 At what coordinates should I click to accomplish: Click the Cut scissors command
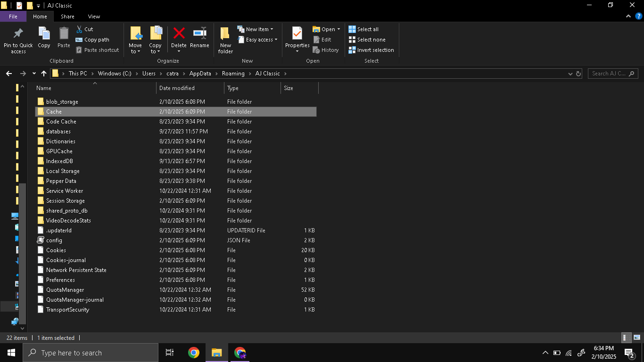tap(85, 29)
